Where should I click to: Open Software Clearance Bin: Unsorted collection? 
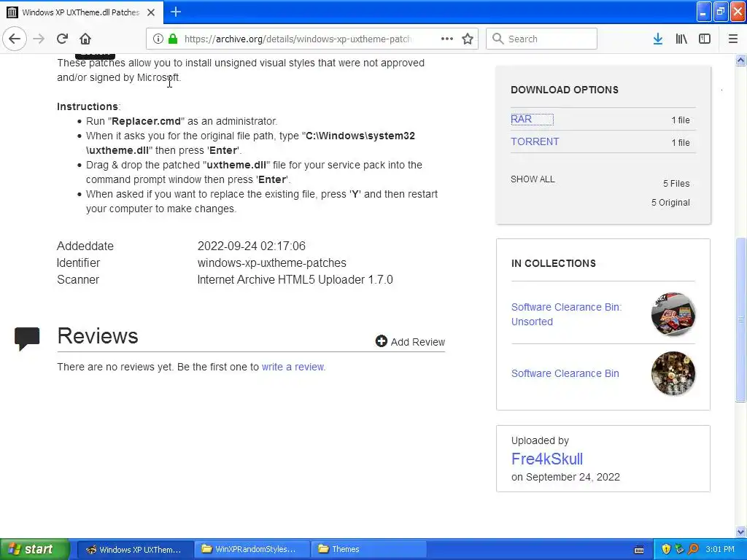(x=566, y=314)
